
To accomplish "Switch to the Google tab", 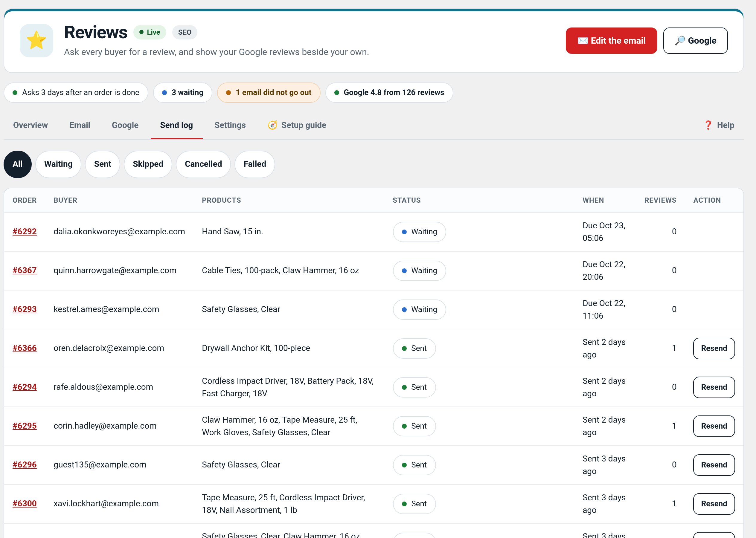I will (125, 125).
